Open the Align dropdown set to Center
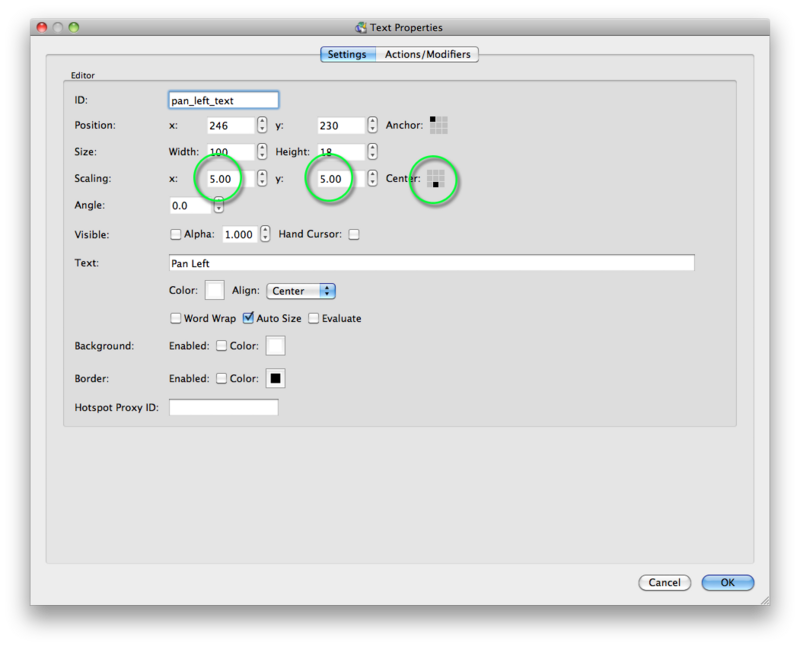800x647 pixels. coord(300,291)
